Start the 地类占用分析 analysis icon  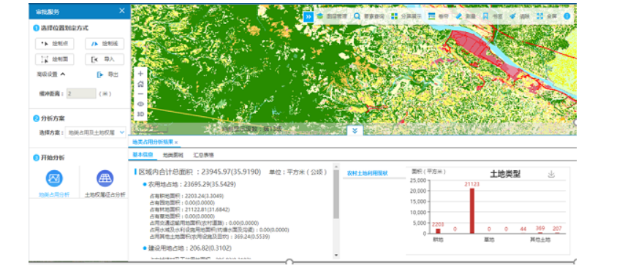(54, 178)
